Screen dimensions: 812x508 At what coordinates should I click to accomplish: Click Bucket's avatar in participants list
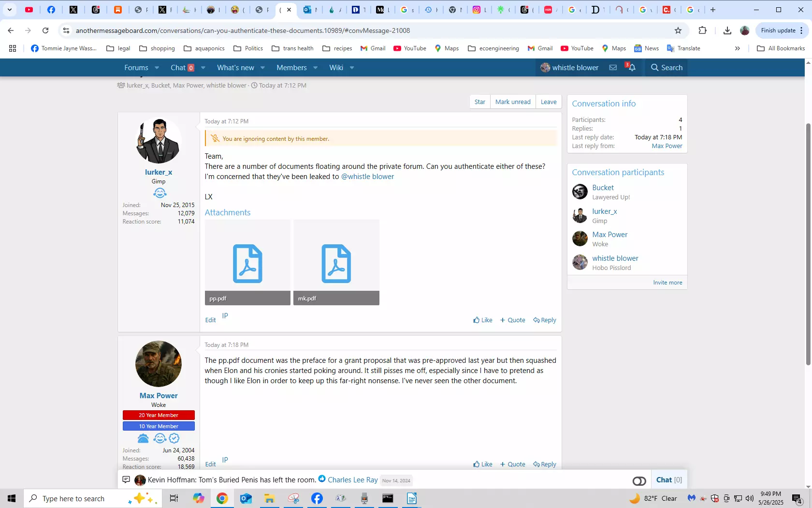(x=580, y=192)
